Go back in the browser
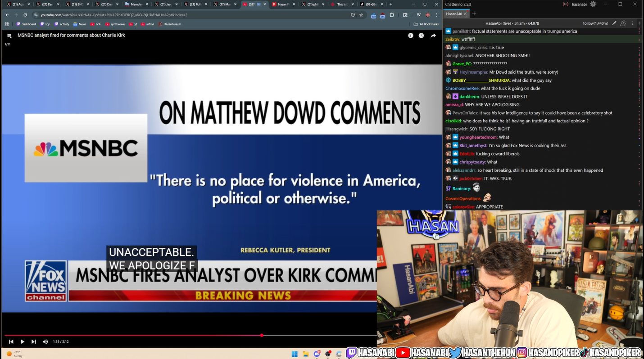Viewport: 644px width, 359px height. point(7,15)
